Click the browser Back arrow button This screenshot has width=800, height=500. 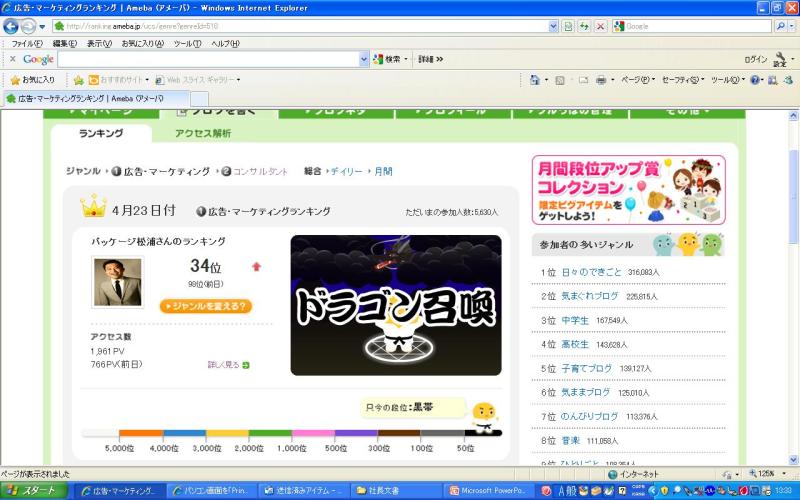click(12, 26)
